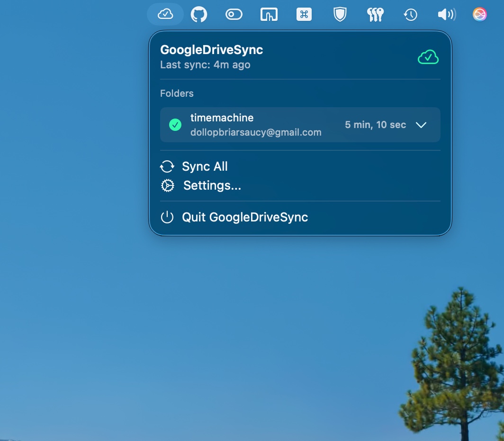Open the Siri icon in the menu bar

click(x=479, y=14)
